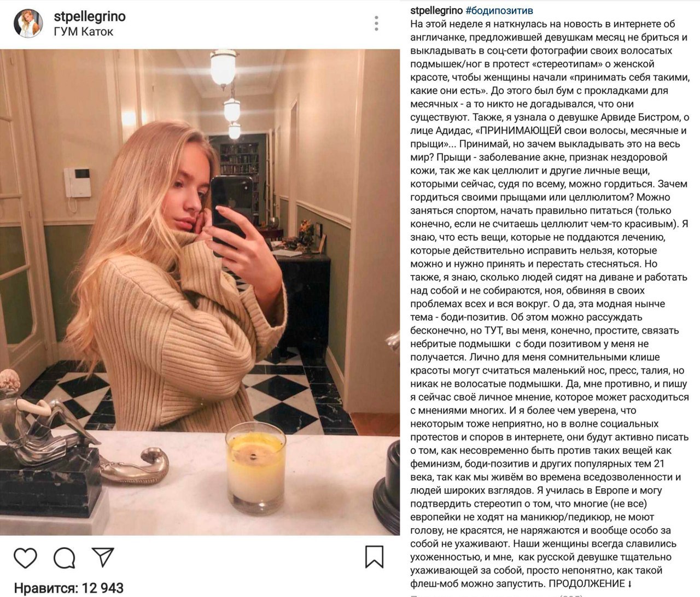The height and width of the screenshot is (597, 700).
Task: Share the post using the paper plane icon
Action: click(x=102, y=557)
